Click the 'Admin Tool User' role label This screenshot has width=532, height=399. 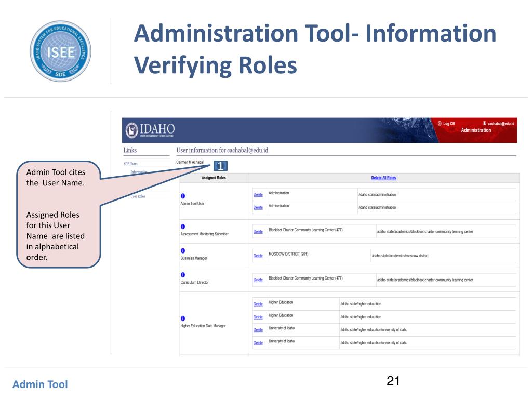coord(192,204)
